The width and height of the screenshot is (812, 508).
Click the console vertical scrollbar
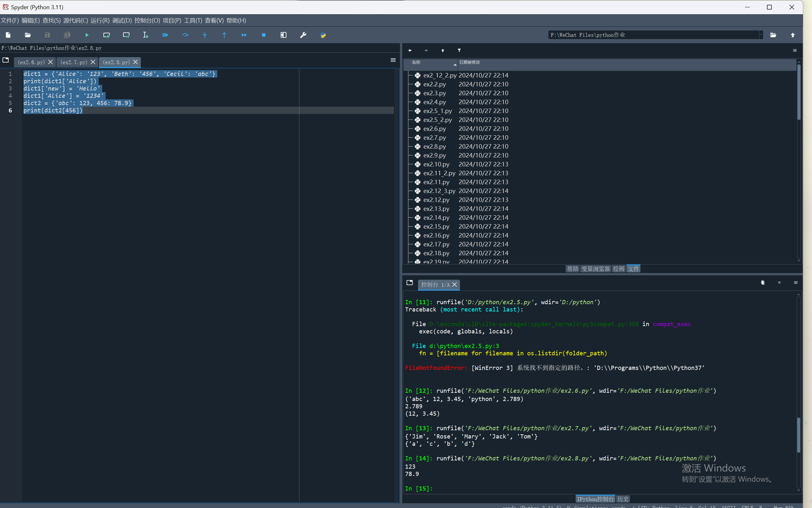(799, 435)
